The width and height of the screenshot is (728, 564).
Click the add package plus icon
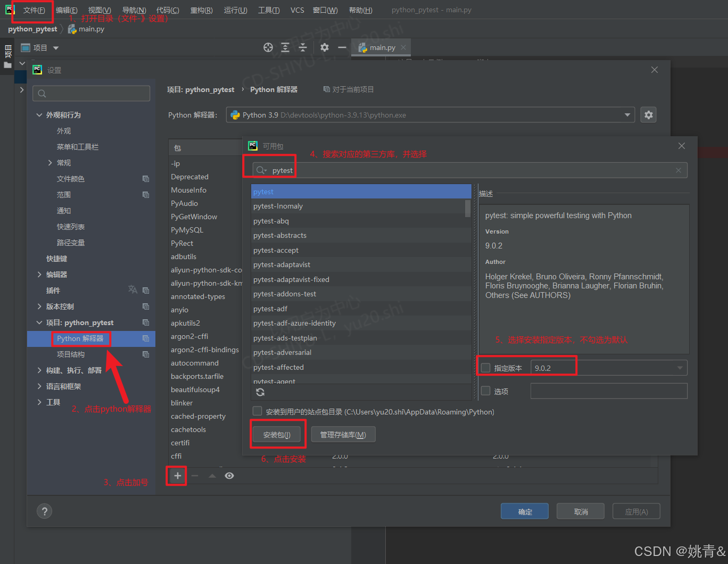point(178,476)
